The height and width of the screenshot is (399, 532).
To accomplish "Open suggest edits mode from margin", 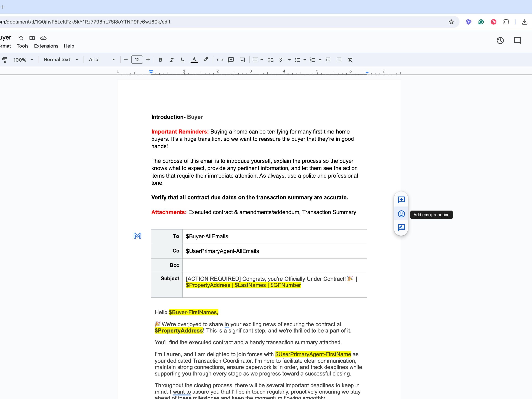I will click(x=401, y=228).
